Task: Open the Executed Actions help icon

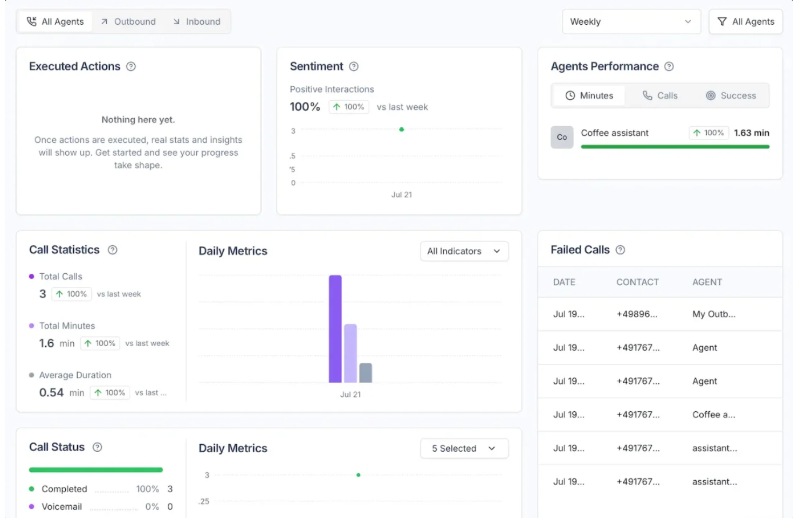Action: pyautogui.click(x=130, y=66)
